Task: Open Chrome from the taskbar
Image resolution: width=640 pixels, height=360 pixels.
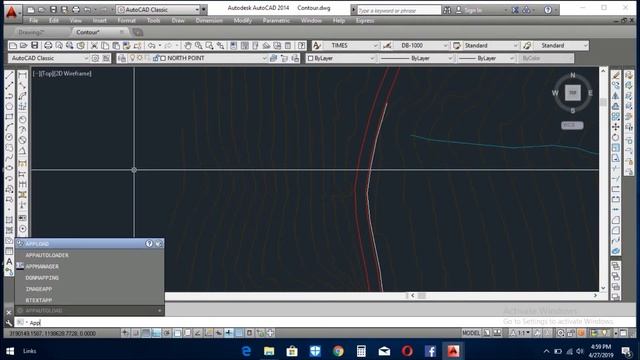Action: [338, 351]
